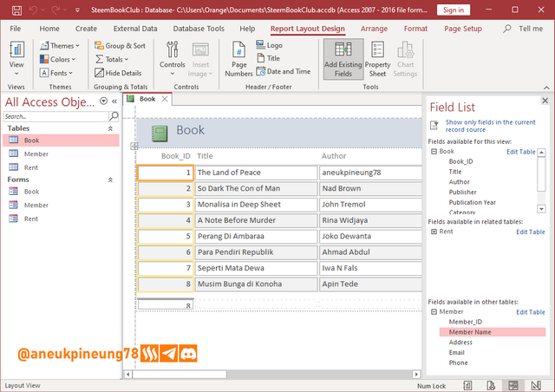Close the Book report tab
The image size is (555, 392).
point(165,99)
